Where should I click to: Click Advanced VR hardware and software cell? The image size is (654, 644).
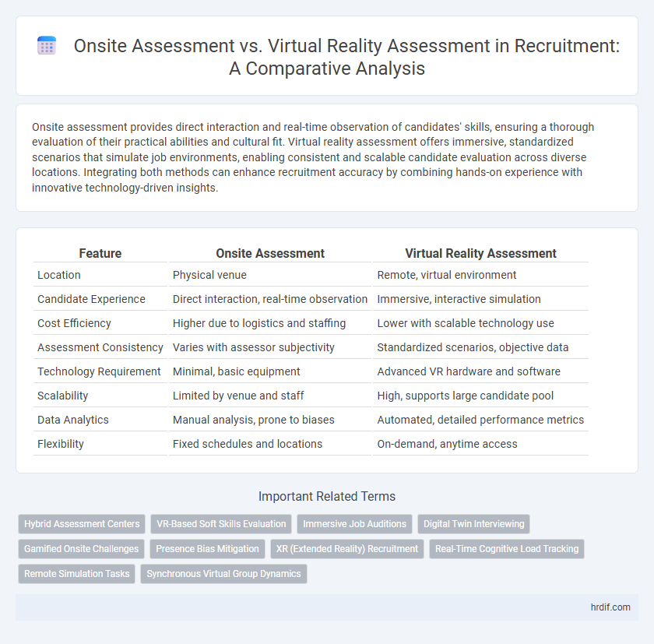(480, 371)
